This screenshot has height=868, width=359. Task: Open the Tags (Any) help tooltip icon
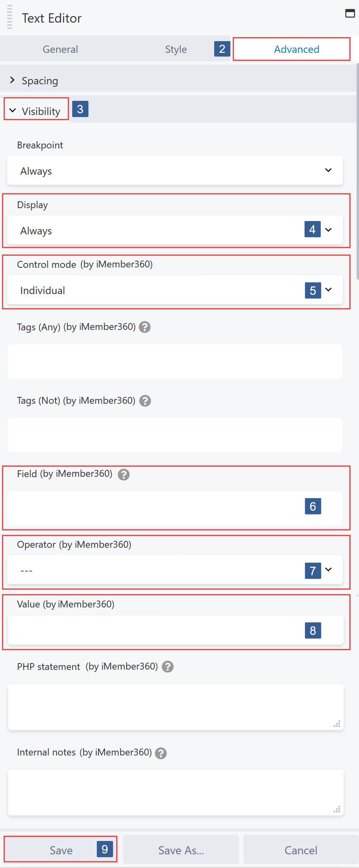[x=145, y=327]
